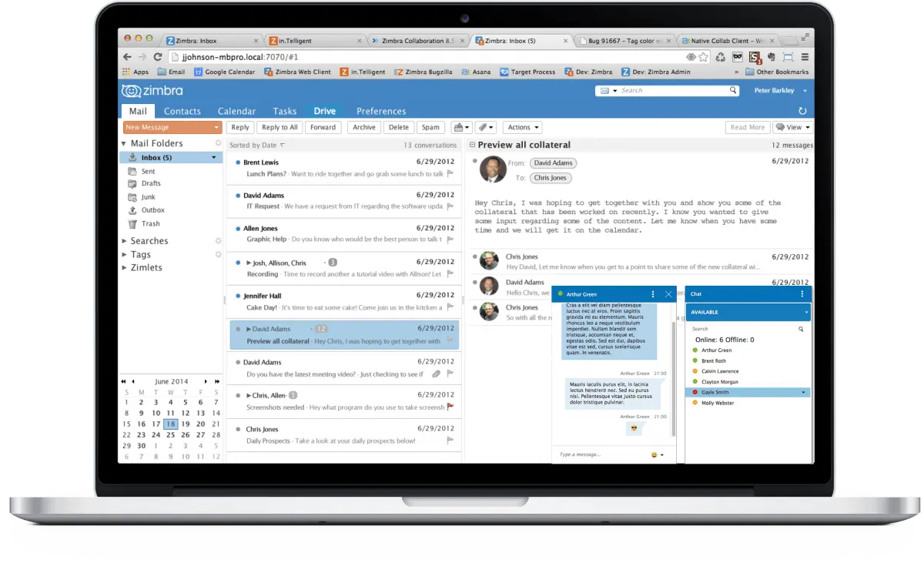Flag the Allen Jones Graphic Help message

coord(450,240)
